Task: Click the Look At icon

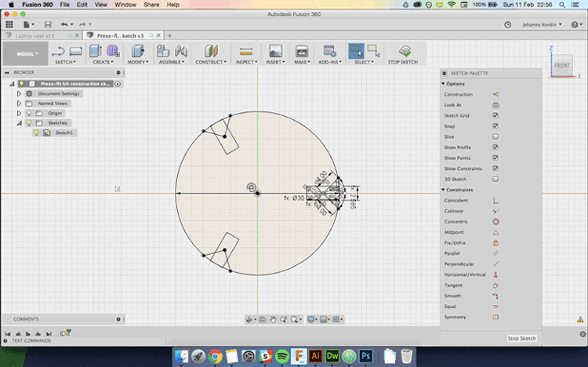Action: click(495, 104)
